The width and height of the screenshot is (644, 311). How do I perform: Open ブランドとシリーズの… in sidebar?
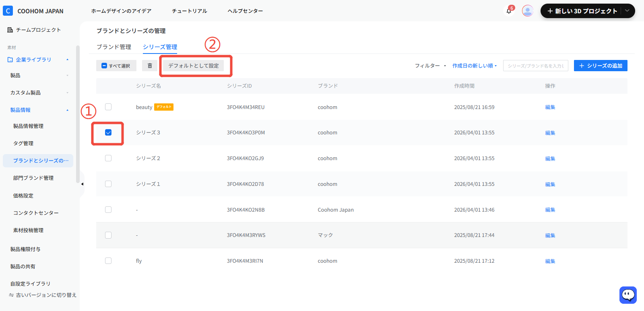38,161
